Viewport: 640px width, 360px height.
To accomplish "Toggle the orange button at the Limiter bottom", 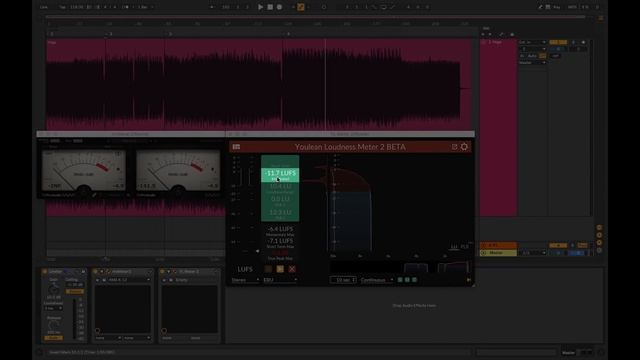I will [53, 338].
